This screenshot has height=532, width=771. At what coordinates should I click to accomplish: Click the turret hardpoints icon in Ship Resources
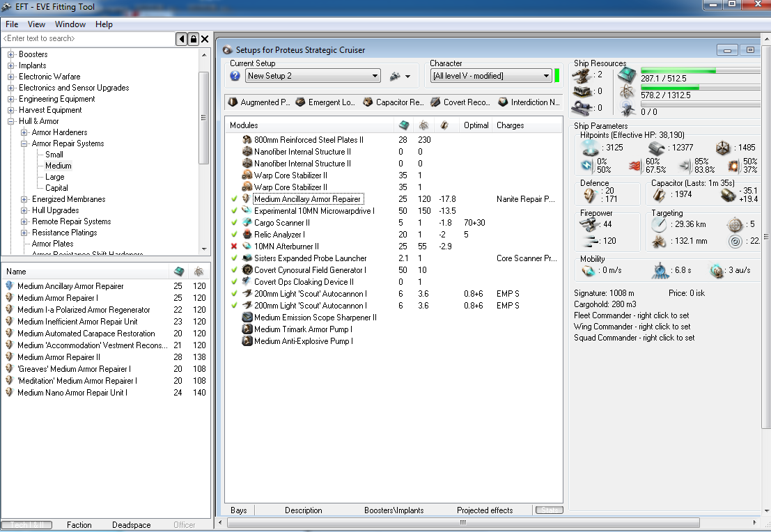coord(583,75)
